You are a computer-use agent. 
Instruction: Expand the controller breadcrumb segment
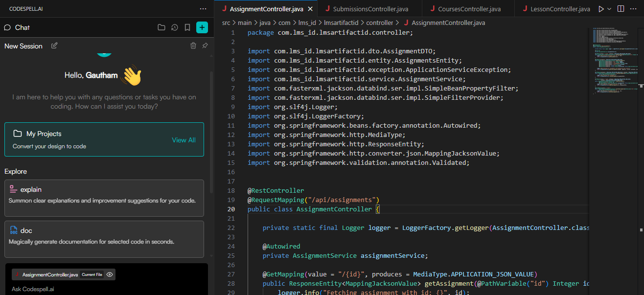(380, 23)
